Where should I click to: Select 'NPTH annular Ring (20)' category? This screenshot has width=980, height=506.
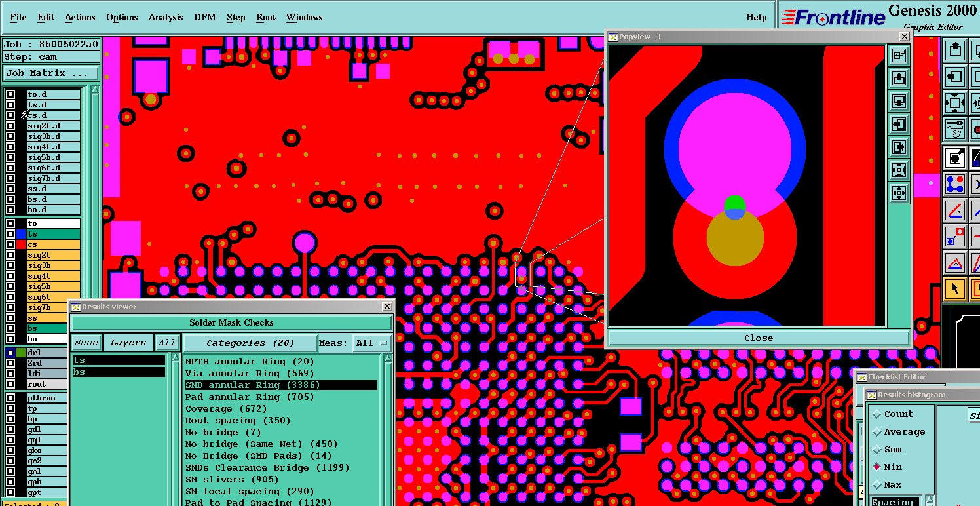(250, 362)
